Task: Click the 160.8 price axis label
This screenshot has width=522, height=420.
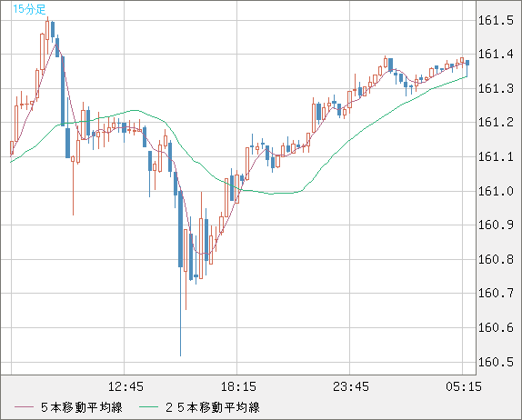Action: [496, 259]
